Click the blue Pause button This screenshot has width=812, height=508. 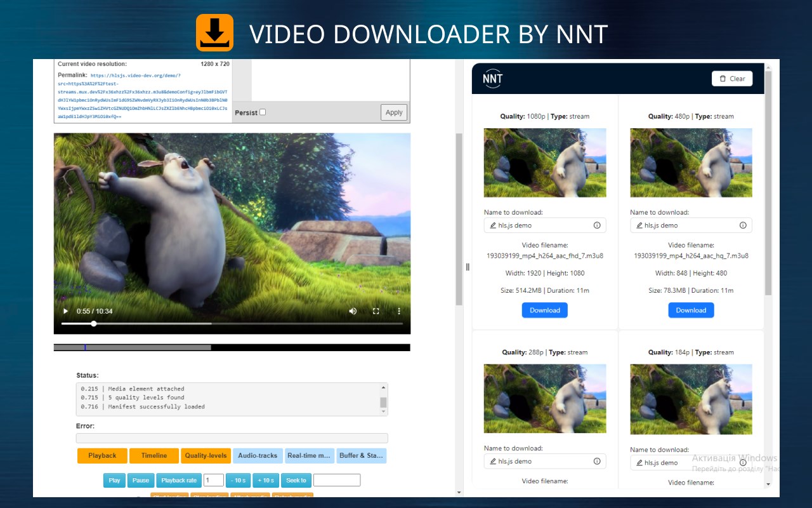coord(141,480)
